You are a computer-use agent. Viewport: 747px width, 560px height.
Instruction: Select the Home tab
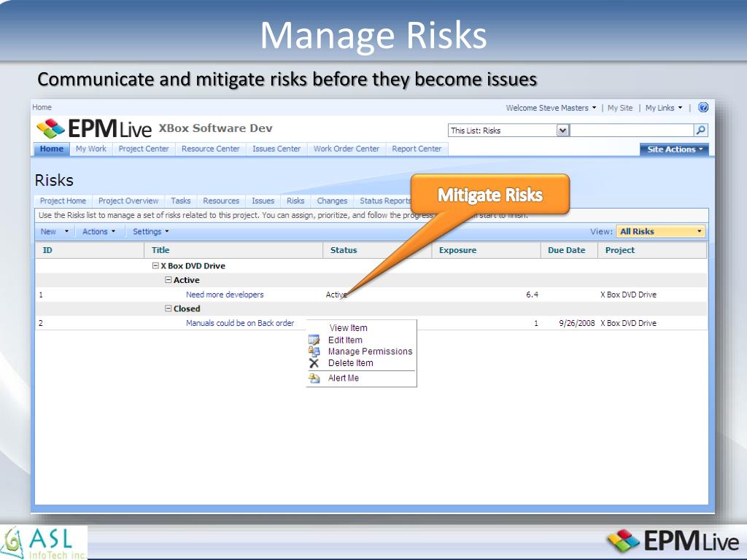click(52, 149)
